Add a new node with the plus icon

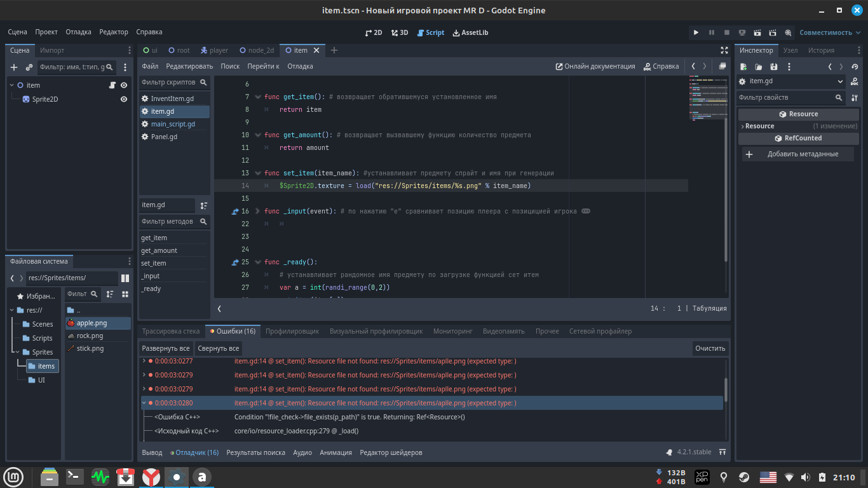coord(14,67)
